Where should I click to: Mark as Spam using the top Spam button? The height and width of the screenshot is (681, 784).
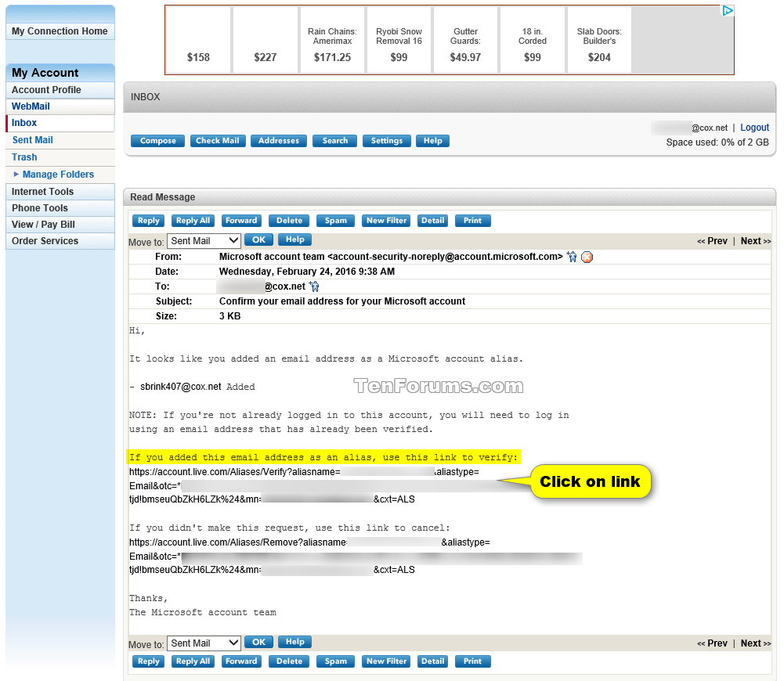pos(335,221)
